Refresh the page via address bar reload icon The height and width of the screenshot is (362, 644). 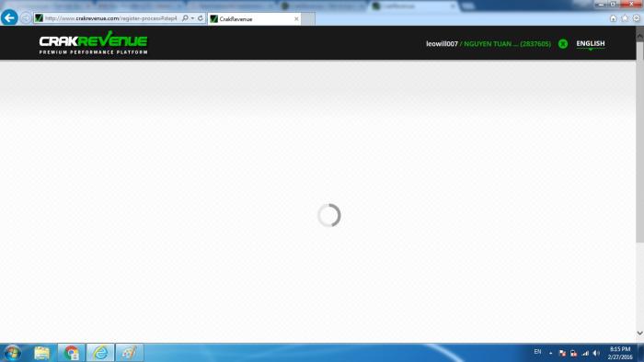[201, 18]
